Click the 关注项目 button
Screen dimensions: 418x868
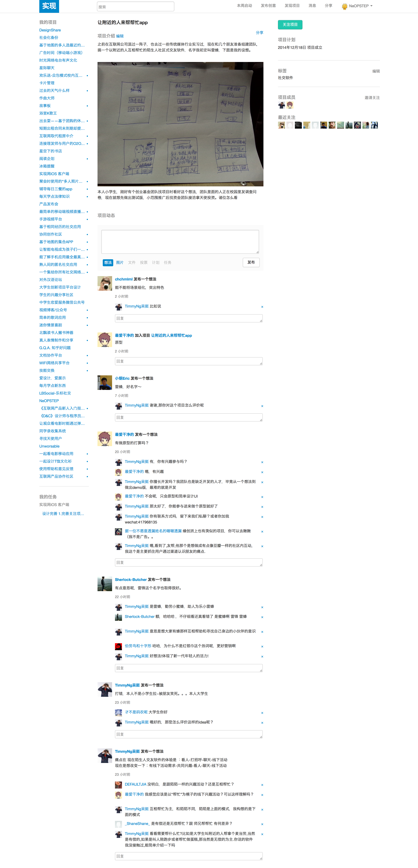[x=290, y=25]
